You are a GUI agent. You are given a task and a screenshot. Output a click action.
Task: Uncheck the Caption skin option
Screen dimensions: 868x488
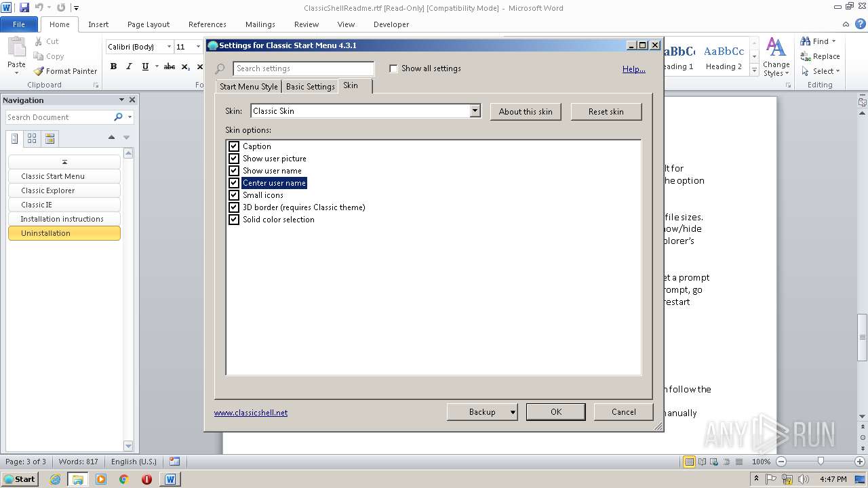click(234, 146)
